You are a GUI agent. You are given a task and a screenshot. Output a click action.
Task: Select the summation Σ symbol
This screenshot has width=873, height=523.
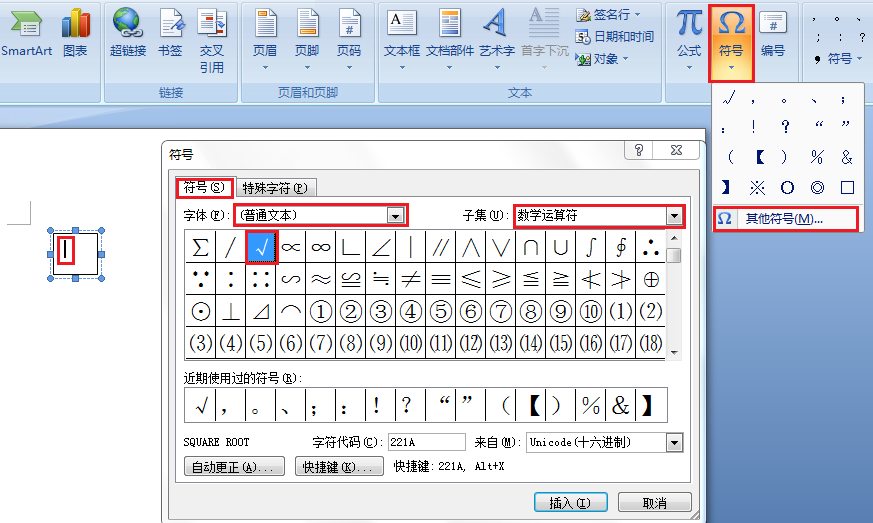point(200,247)
